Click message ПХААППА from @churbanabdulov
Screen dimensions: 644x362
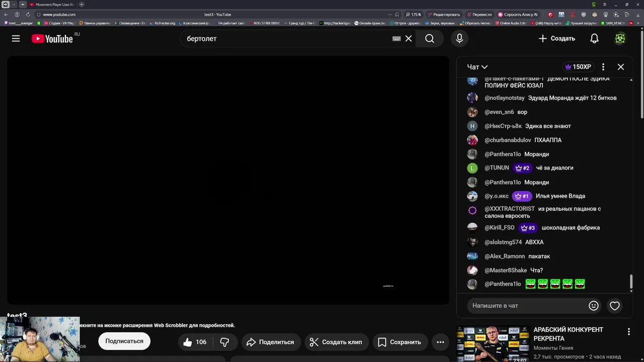548,140
